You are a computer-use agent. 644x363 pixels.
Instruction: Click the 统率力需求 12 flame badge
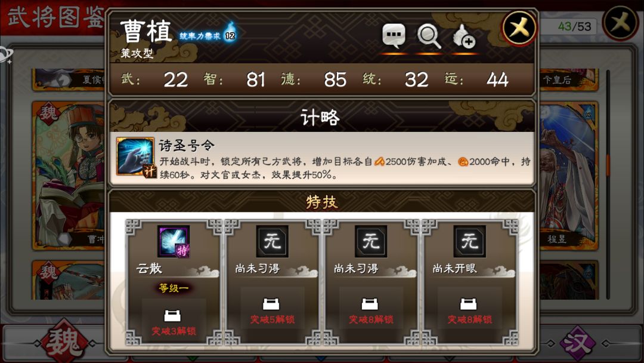pyautogui.click(x=230, y=33)
